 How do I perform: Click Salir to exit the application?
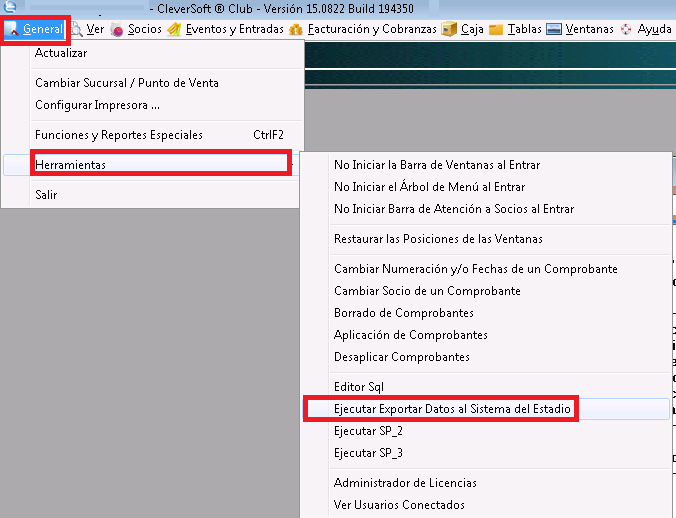pyautogui.click(x=46, y=195)
